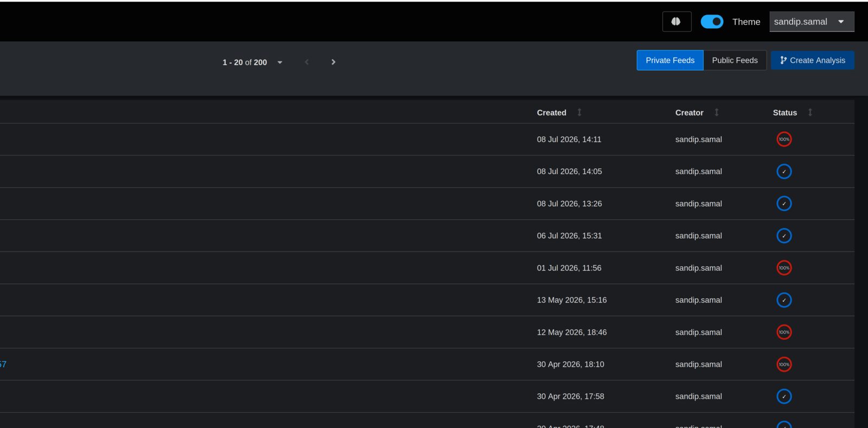Click the date 08 Jul 2026, 14:05
The width and height of the screenshot is (868, 428).
570,171
